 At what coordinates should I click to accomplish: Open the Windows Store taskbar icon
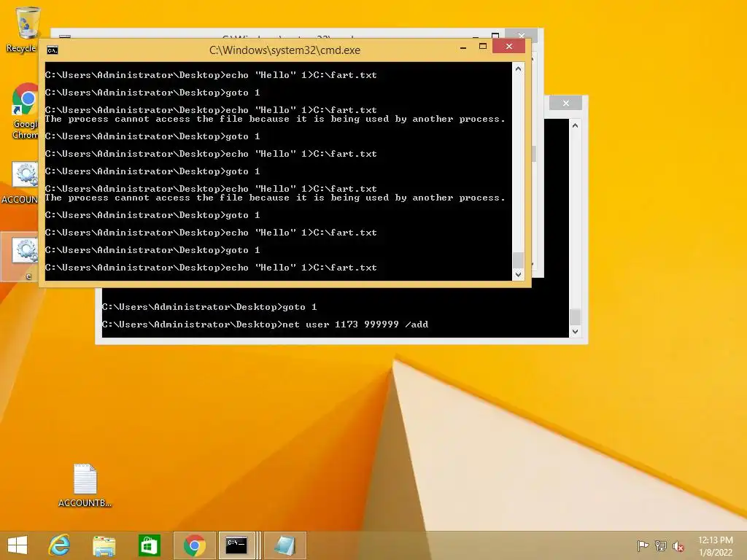(149, 545)
